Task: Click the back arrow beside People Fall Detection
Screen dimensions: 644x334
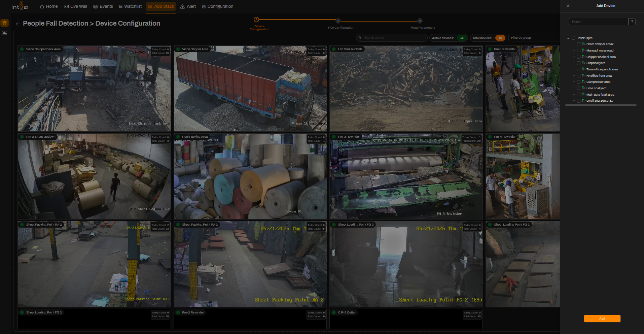Action: click(17, 24)
